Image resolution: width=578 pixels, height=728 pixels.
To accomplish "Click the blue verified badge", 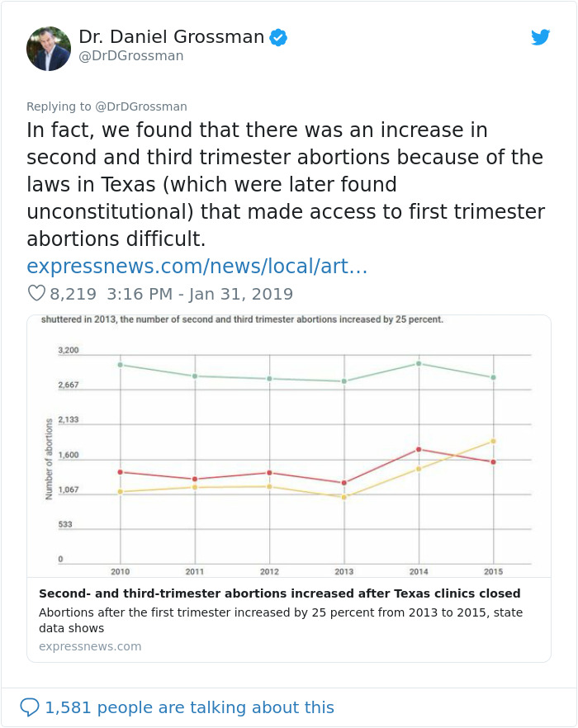I will pos(279,37).
